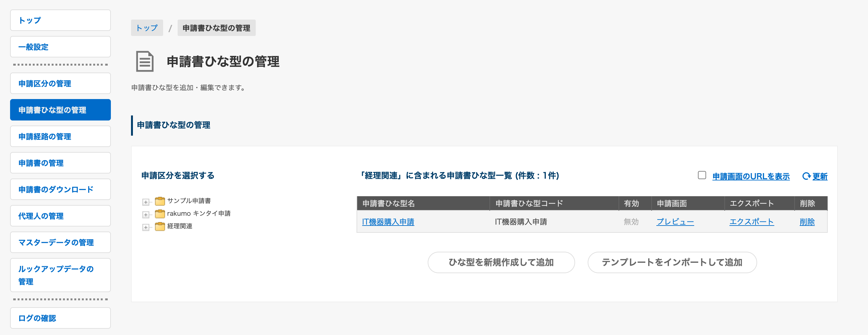The image size is (868, 335).
Task: Click the プレビュー link
Action: pos(675,222)
